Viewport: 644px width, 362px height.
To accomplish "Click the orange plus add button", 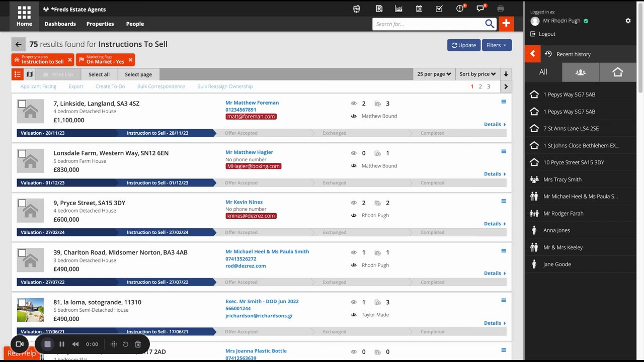I will pos(506,24).
